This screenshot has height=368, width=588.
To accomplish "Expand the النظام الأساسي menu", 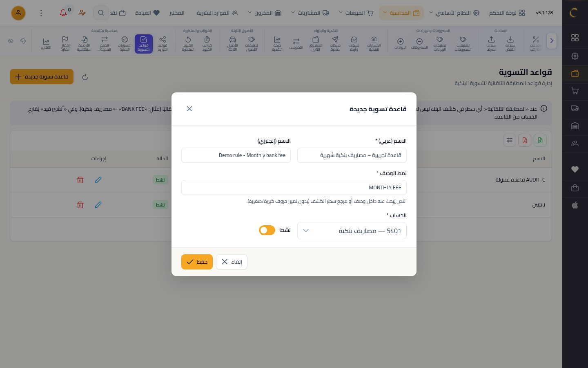I will (x=454, y=13).
